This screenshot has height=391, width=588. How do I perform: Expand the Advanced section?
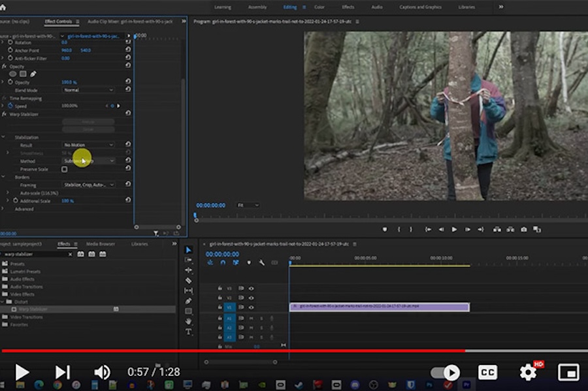tap(3, 209)
